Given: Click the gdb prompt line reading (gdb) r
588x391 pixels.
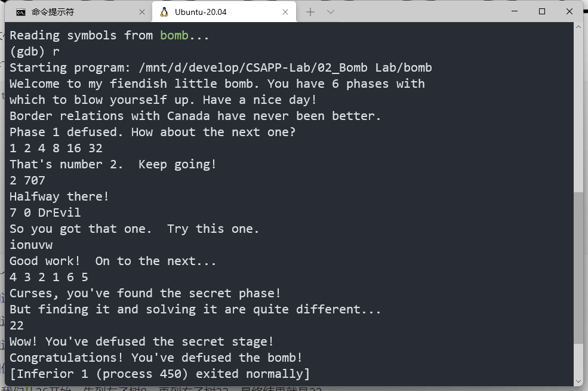Looking at the screenshot, I should (33, 51).
